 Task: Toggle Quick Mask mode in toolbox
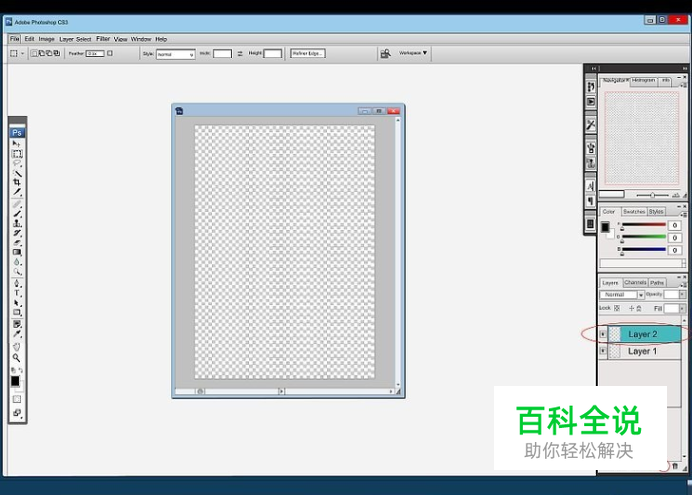[17, 399]
